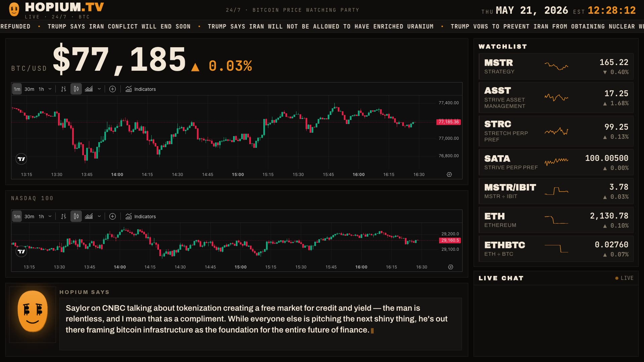
Task: Select candlestick style in BTC chart toolbar
Action: point(76,89)
